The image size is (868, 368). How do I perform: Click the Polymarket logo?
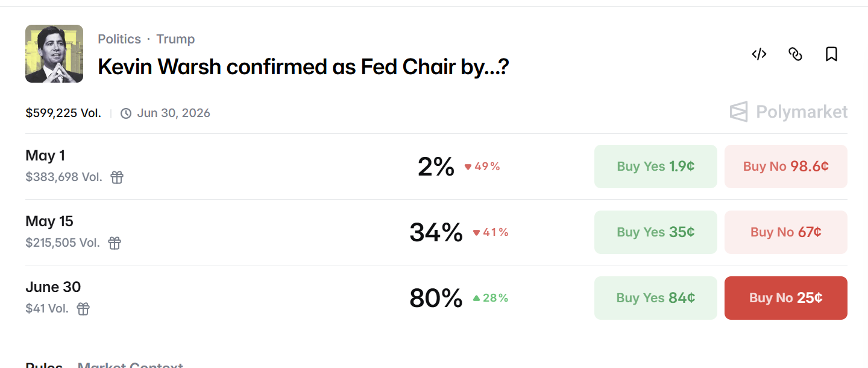coord(788,112)
